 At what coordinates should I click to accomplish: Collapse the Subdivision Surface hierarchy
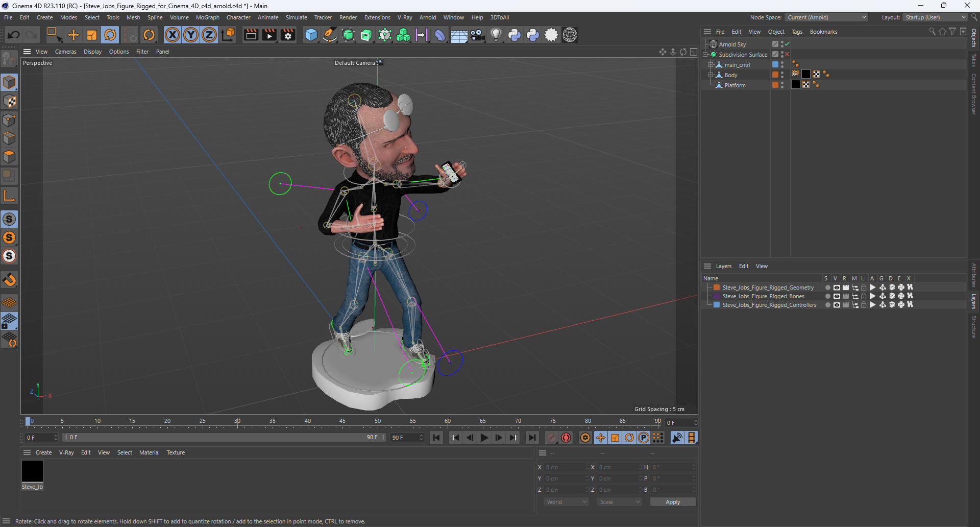(705, 55)
